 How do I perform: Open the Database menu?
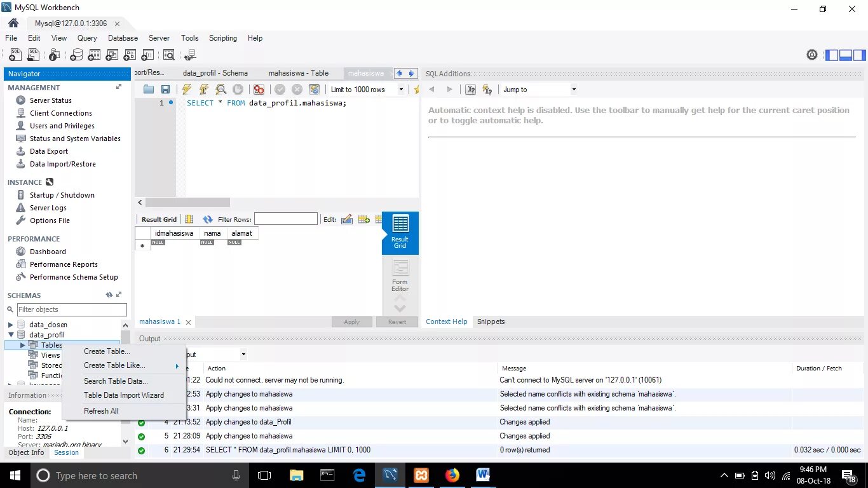[123, 38]
